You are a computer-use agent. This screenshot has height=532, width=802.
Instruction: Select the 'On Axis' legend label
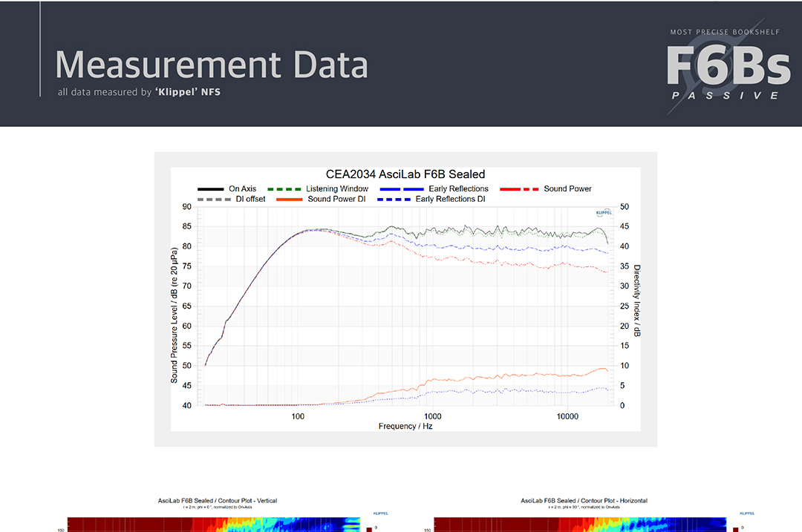pos(242,189)
